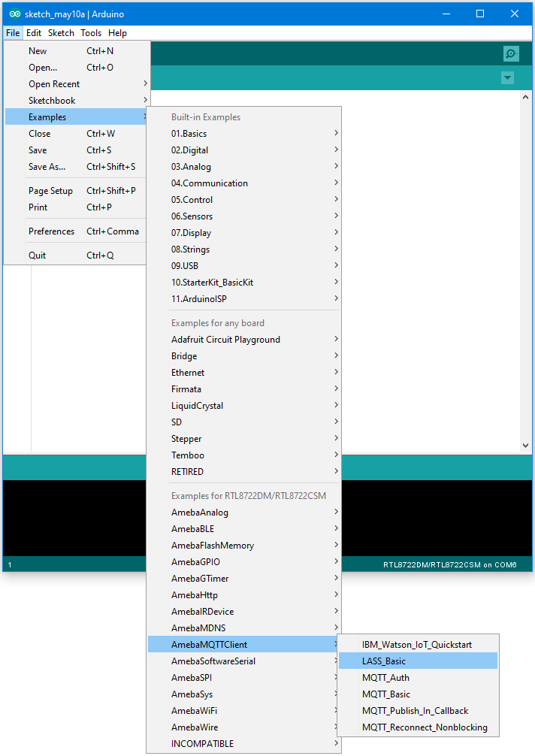Viewport: 535px width, 756px height.
Task: Open Page Setup entry
Action: pyautogui.click(x=76, y=191)
